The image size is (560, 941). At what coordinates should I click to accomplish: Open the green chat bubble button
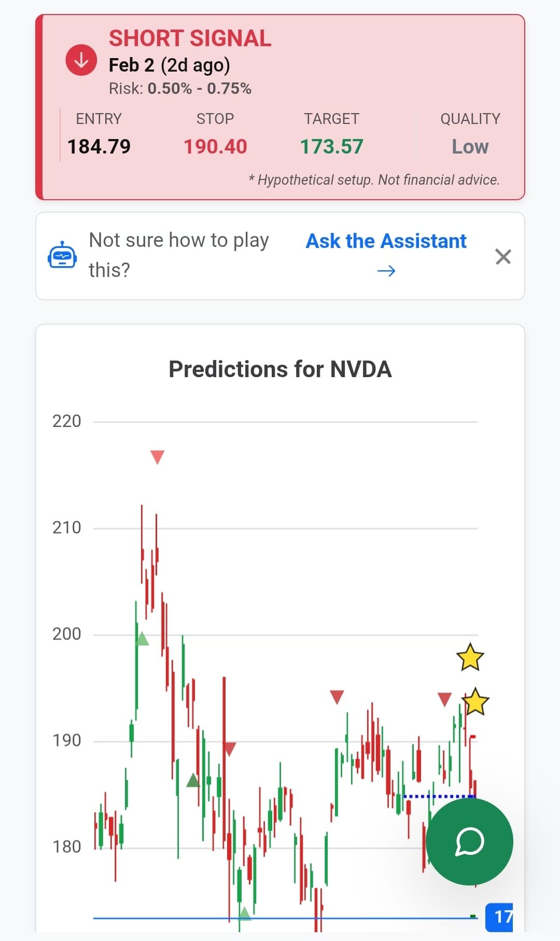coord(469,841)
